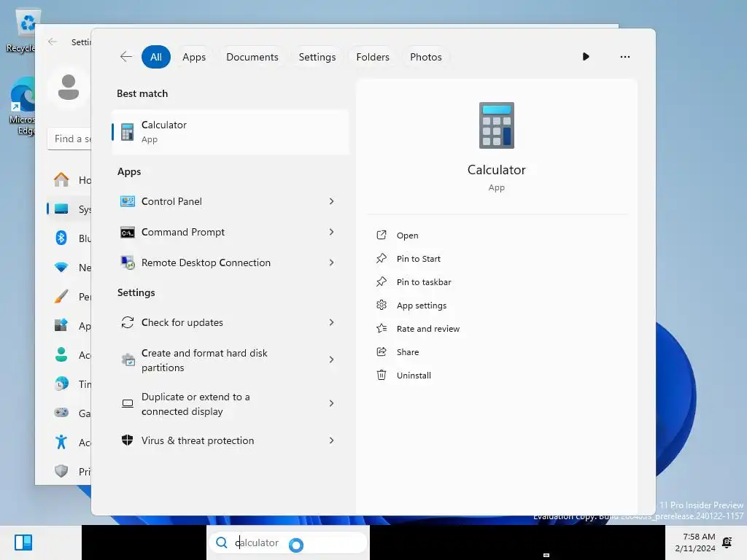Viewport: 747px width, 560px height.
Task: Expand Virus & threat protection details
Action: (x=332, y=440)
